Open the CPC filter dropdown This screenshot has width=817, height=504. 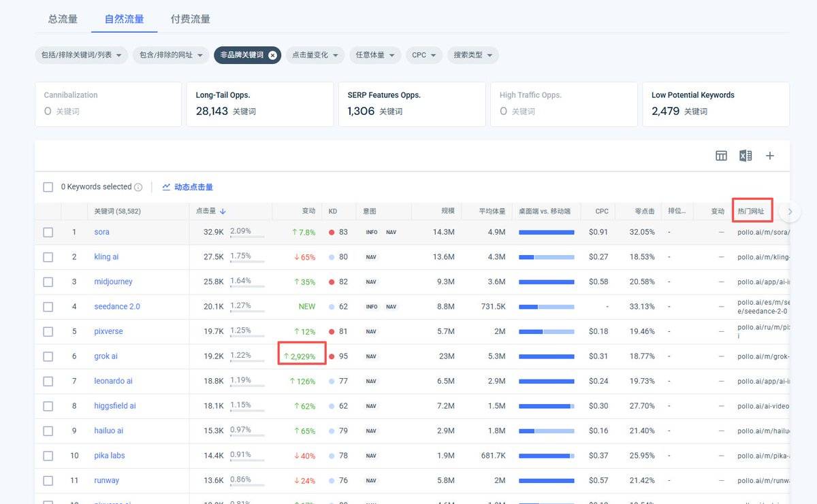424,55
